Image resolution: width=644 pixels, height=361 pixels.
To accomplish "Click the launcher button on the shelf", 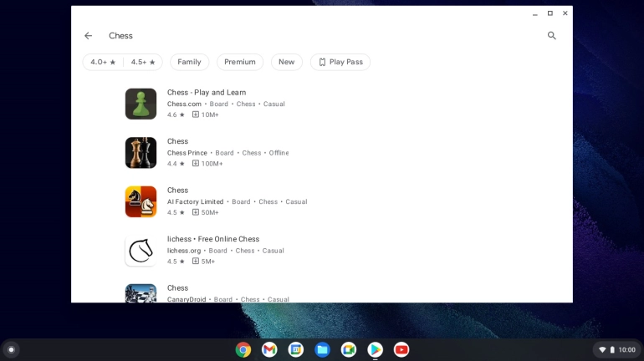I will [x=11, y=349].
